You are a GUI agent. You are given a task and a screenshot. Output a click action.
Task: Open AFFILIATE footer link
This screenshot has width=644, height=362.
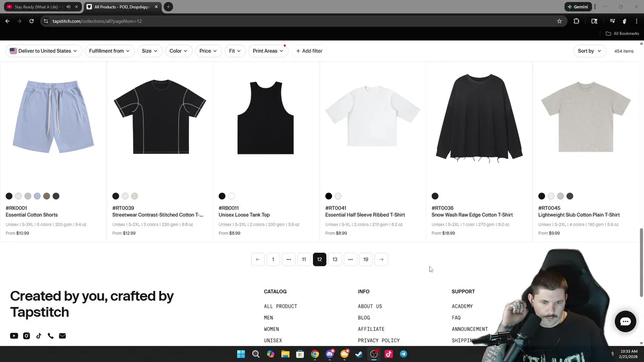click(x=371, y=329)
